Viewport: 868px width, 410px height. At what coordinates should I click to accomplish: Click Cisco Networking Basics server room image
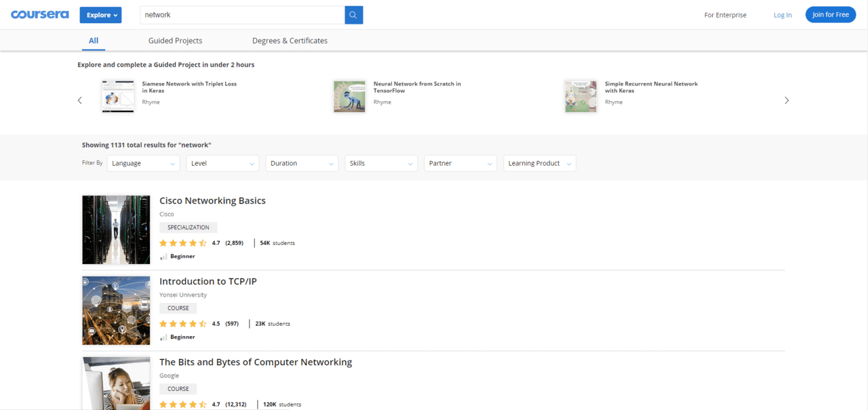coord(116,229)
